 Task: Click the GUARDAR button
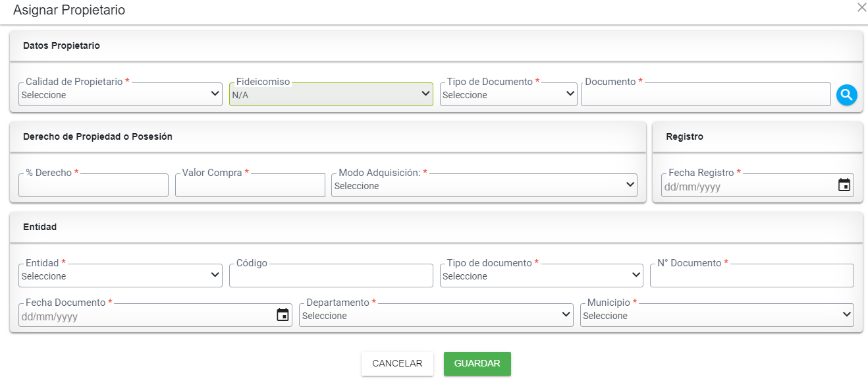[477, 364]
